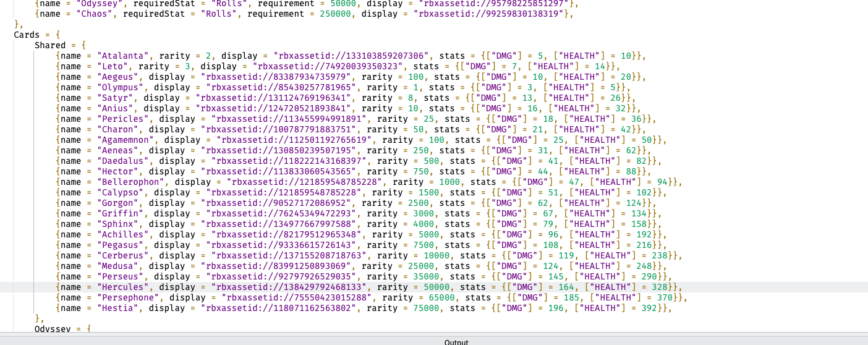
Task: Place cursor on the "Atalanta" name string
Action: (124, 56)
